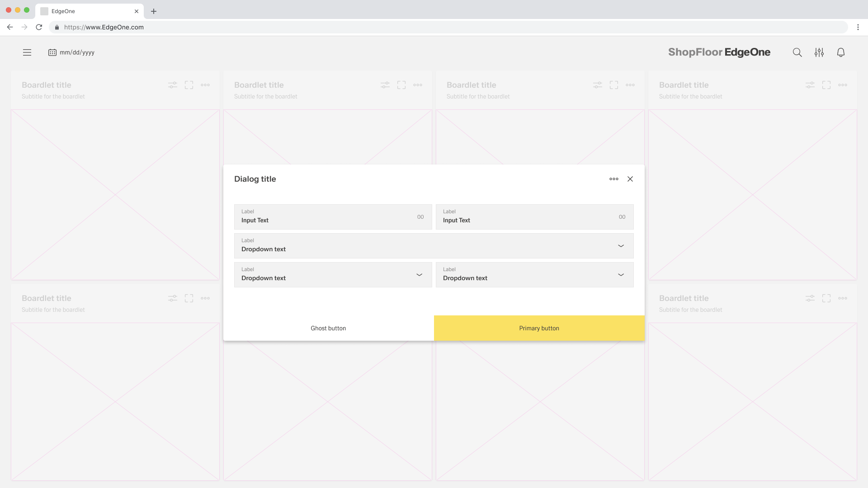The width and height of the screenshot is (868, 488).
Task: Click the calendar icon next to mm/dd/yyyy
Action: (x=52, y=52)
